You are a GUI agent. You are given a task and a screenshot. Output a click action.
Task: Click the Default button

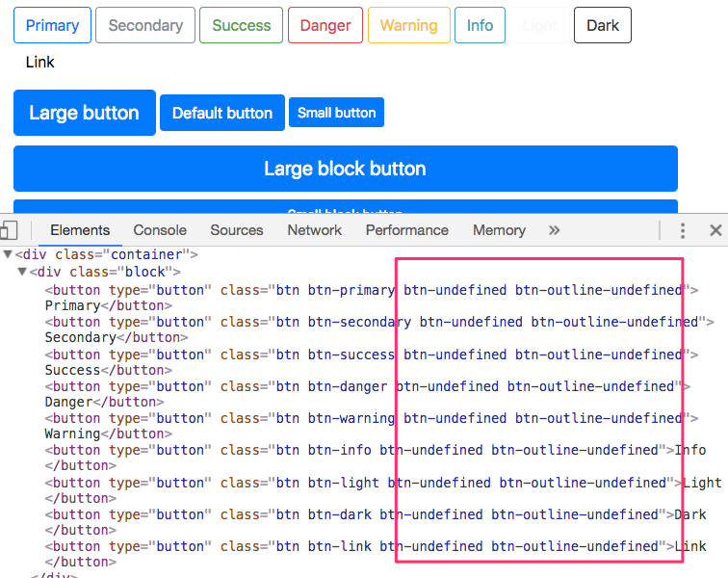click(222, 113)
